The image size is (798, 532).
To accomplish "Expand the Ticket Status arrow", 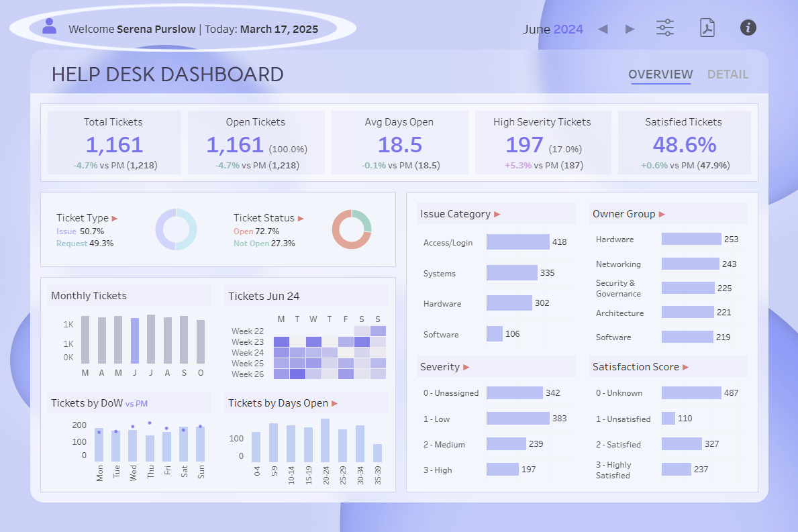I will click(x=301, y=218).
